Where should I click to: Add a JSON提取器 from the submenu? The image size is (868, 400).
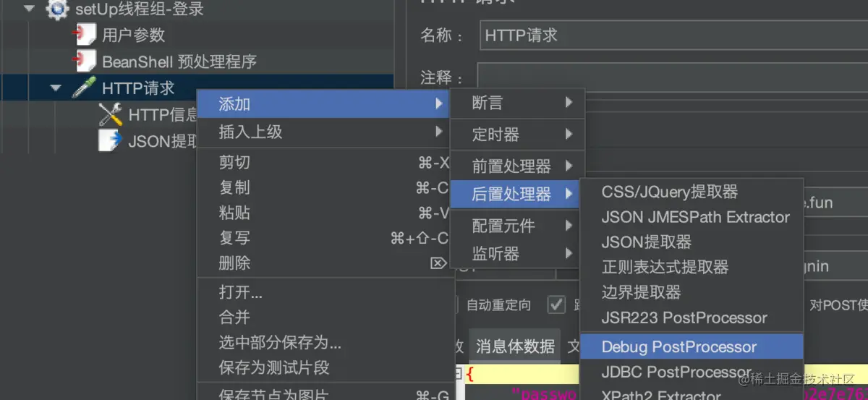click(692, 242)
